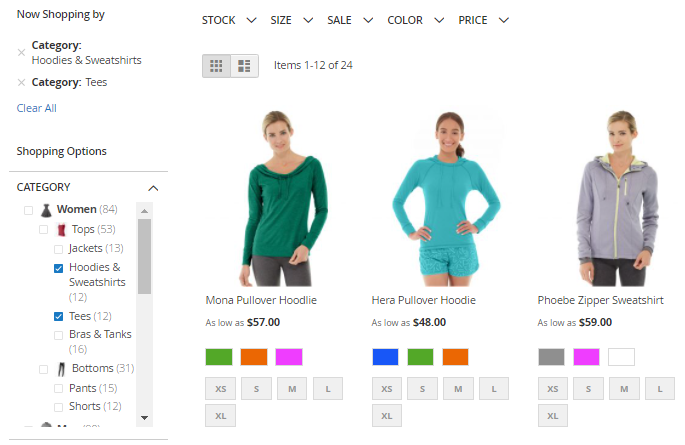Click the Shorts (12) category label
685x445 pixels.
coord(95,406)
